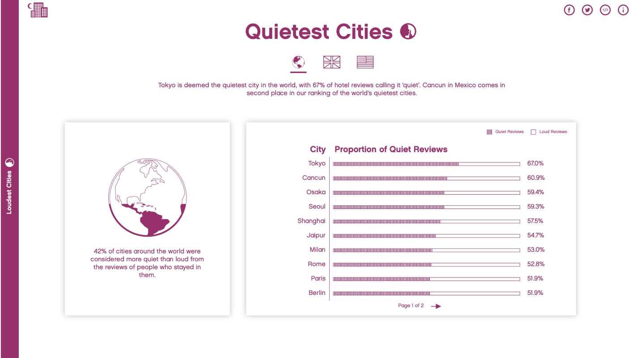The width and height of the screenshot is (644, 358).
Task: Share the page on Facebook
Action: click(569, 10)
